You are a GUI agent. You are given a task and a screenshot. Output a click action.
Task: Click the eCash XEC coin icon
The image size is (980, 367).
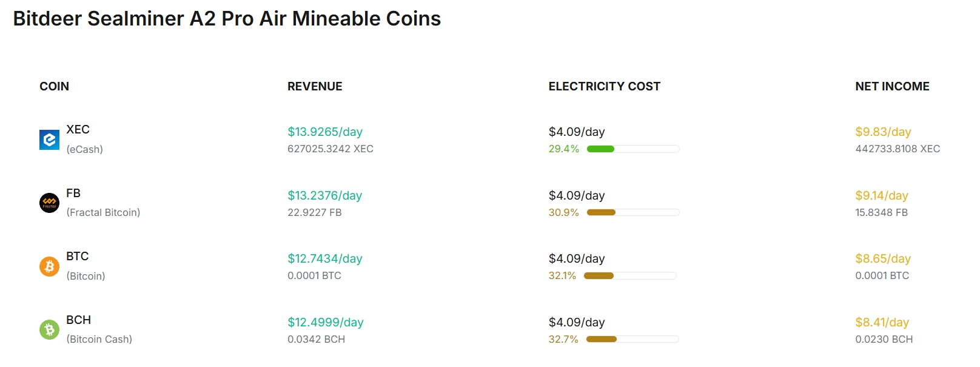coord(49,140)
